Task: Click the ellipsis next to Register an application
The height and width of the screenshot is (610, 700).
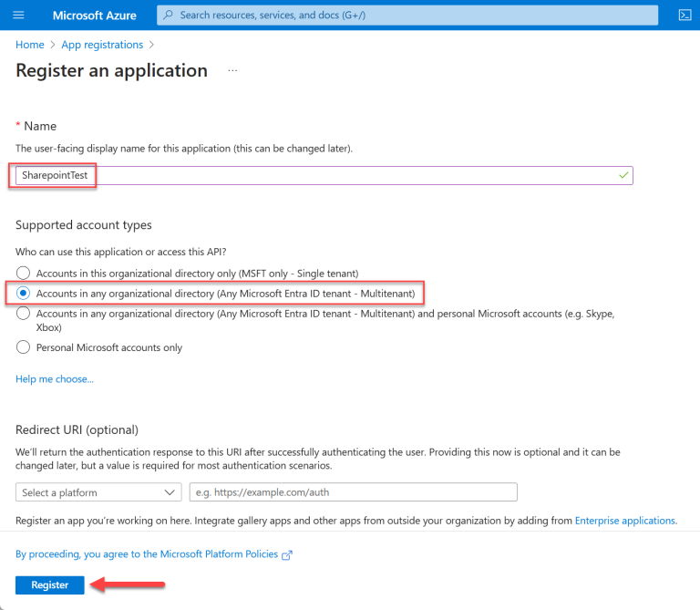Action: coord(233,71)
